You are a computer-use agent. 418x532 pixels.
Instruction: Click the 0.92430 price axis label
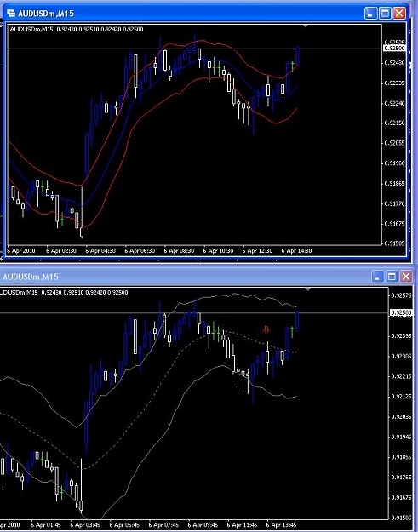(394, 63)
